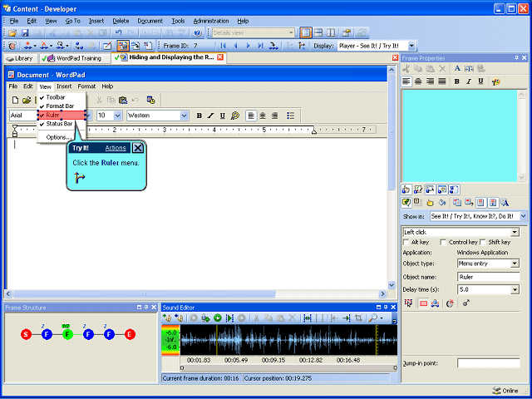Screen dimensions: 532x399
Task: Click the WordPad bullets icon
Action: click(x=290, y=116)
